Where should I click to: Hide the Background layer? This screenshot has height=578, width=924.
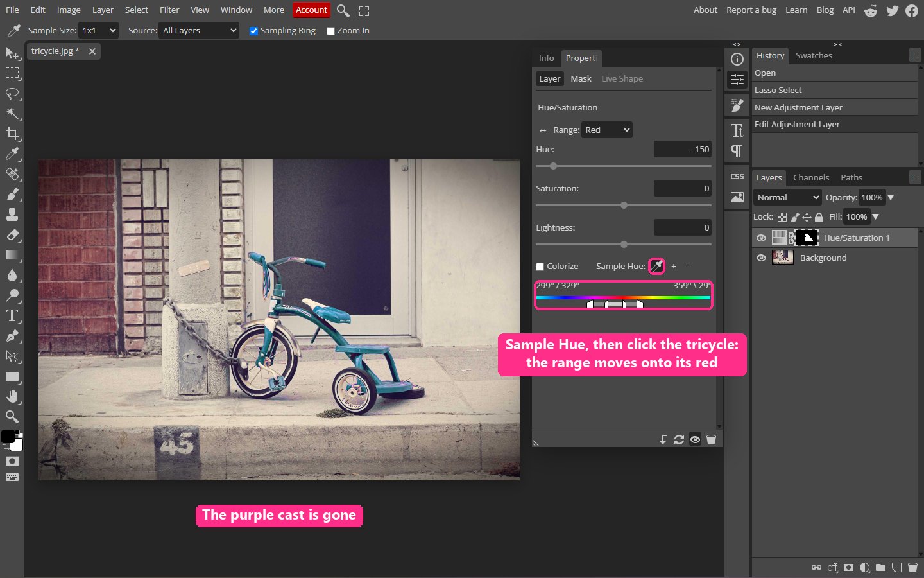[x=761, y=258]
